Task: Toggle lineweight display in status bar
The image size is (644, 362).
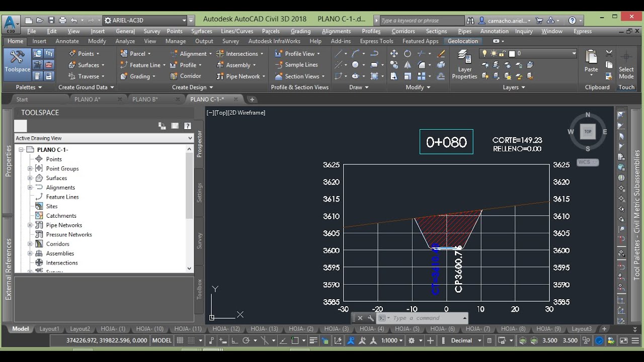Action: click(313, 340)
